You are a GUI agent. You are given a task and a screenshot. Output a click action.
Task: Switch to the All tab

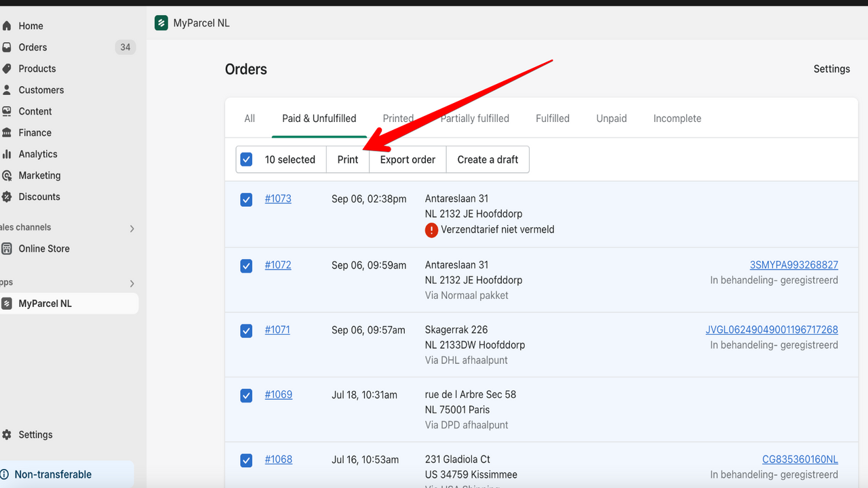coord(250,119)
